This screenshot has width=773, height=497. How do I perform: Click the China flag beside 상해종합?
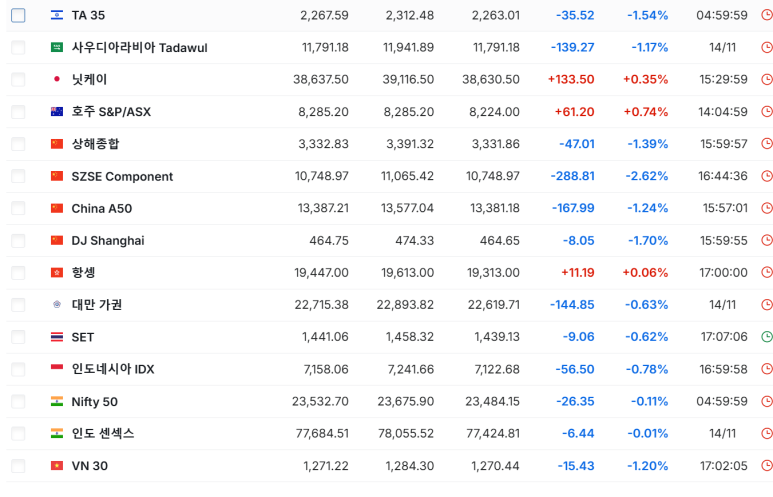click(57, 144)
